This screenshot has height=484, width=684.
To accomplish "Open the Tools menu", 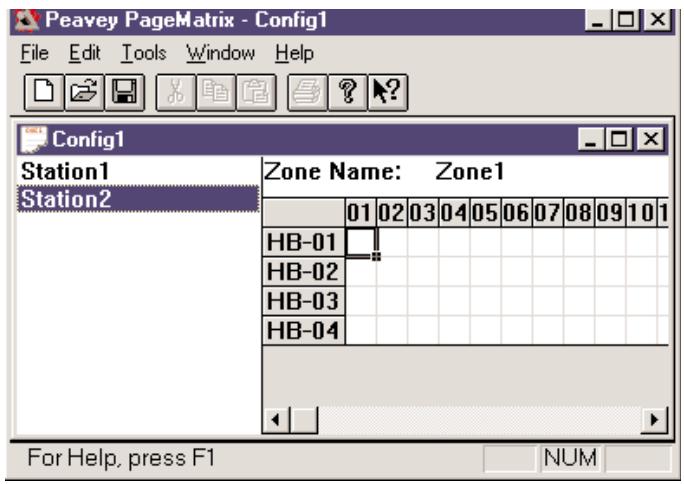I will 144,54.
